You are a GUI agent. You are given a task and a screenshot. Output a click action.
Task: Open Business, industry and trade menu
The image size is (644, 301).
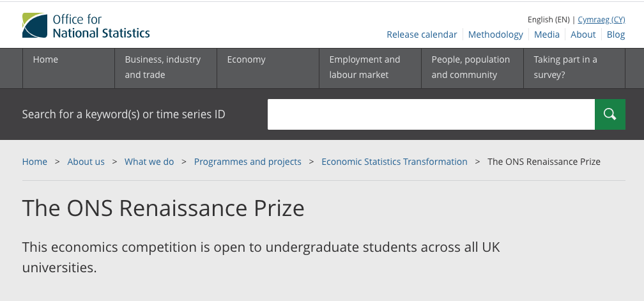pyautogui.click(x=163, y=67)
